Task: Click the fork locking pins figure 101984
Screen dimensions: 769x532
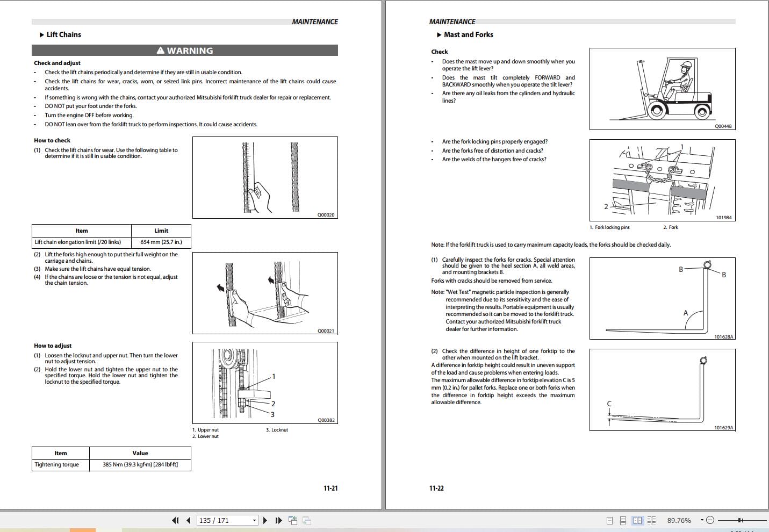Action: pyautogui.click(x=662, y=180)
